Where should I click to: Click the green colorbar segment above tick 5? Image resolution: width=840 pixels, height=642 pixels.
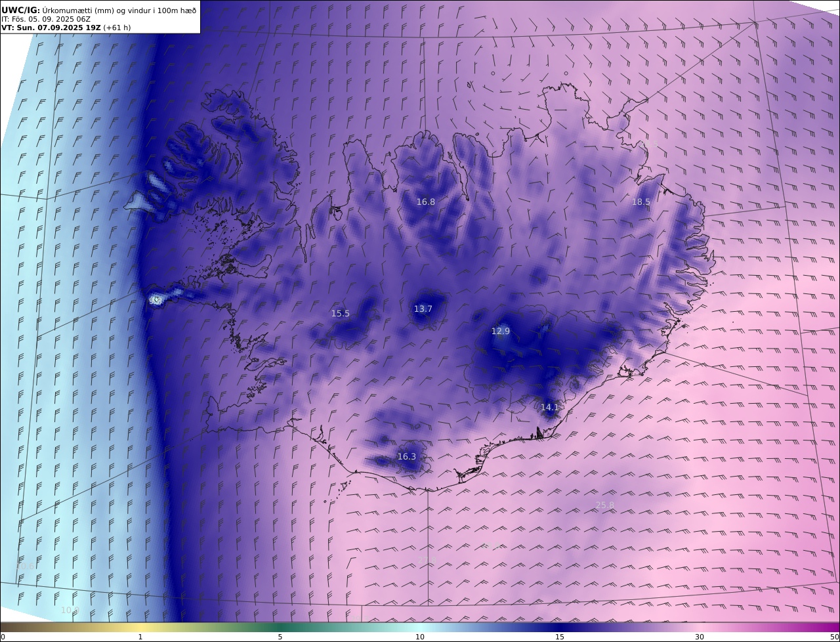(x=280, y=627)
